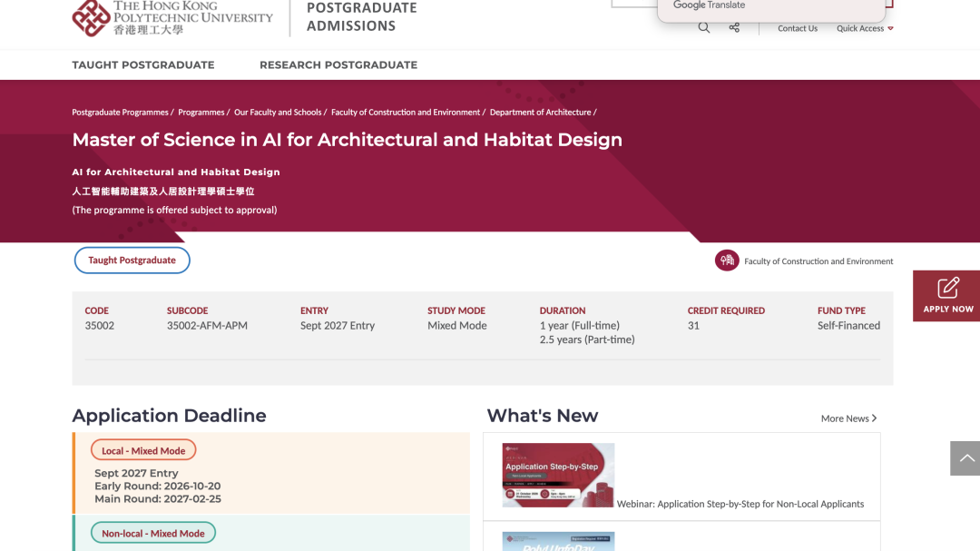Open the search magnifier icon
Viewport: 980px width, 551px height.
[704, 27]
